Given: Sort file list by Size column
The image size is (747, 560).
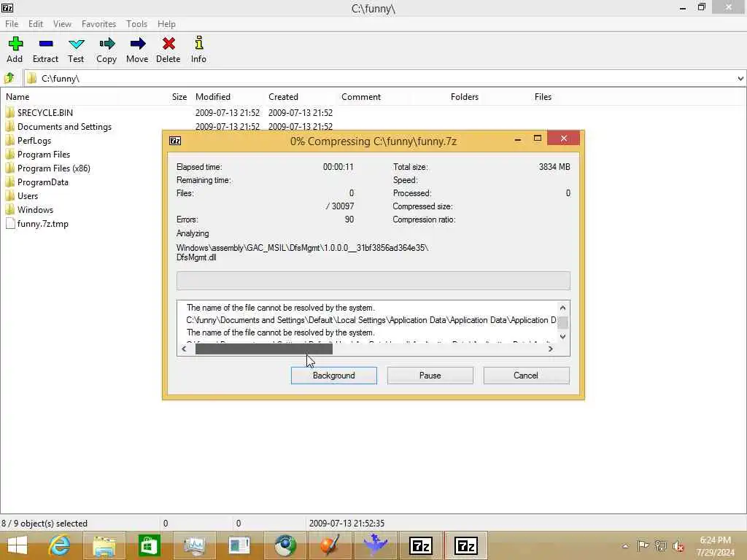Looking at the screenshot, I should coord(179,97).
